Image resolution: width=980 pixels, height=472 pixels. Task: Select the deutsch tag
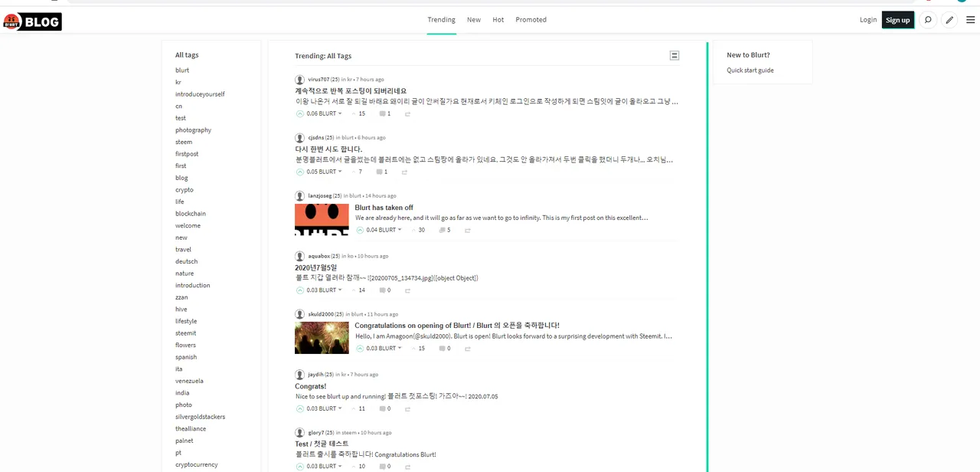[x=186, y=261]
